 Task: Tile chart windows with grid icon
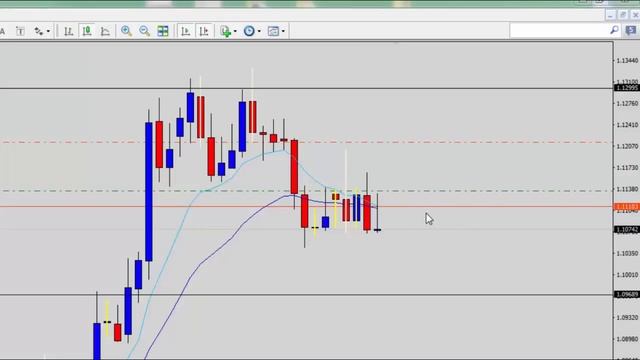(x=163, y=31)
